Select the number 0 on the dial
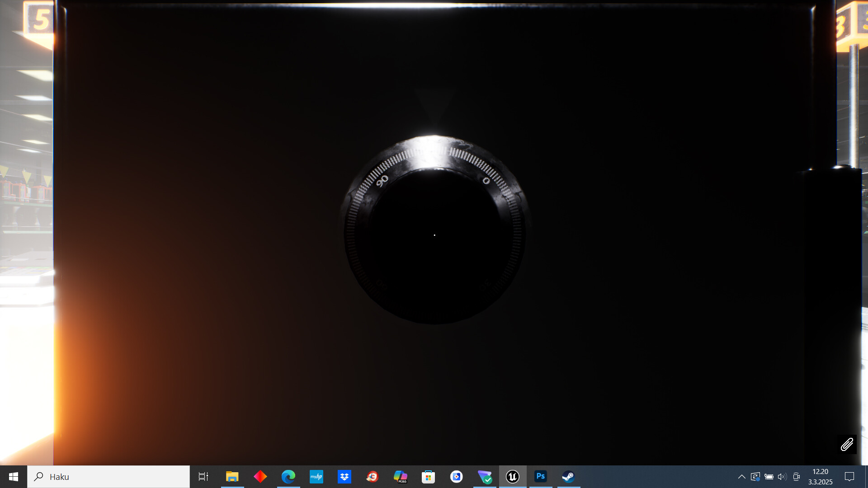The width and height of the screenshot is (868, 488). coord(486,180)
